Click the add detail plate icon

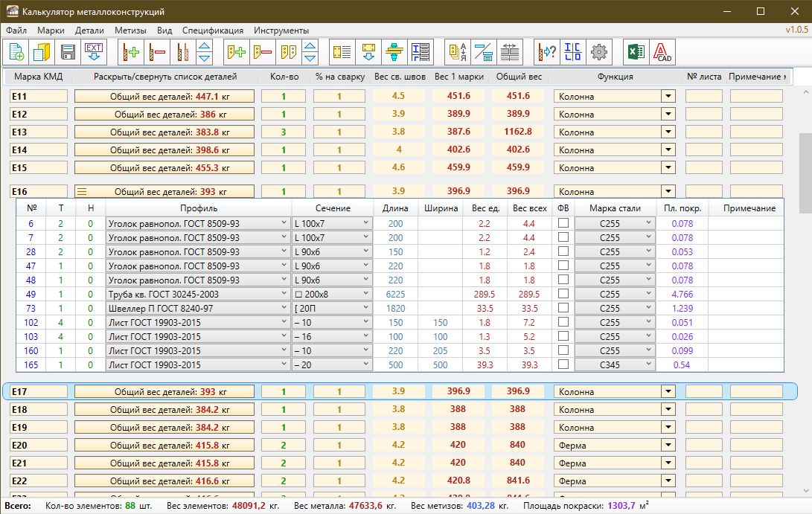tap(237, 52)
